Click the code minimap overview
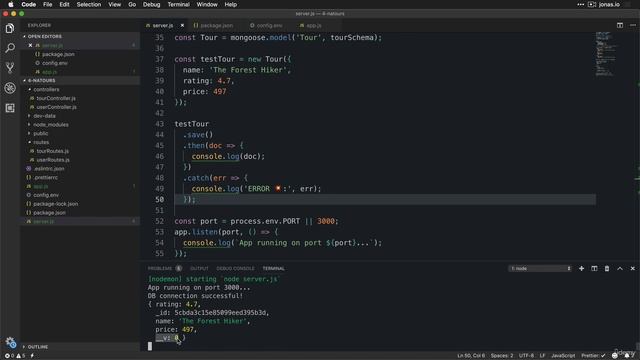Viewport: 640px width, 360px height. (606, 54)
